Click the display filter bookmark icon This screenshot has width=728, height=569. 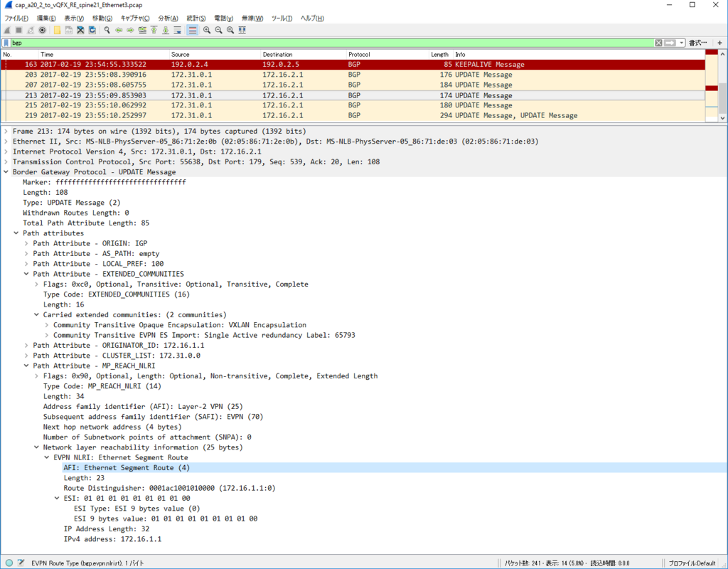tap(6, 43)
